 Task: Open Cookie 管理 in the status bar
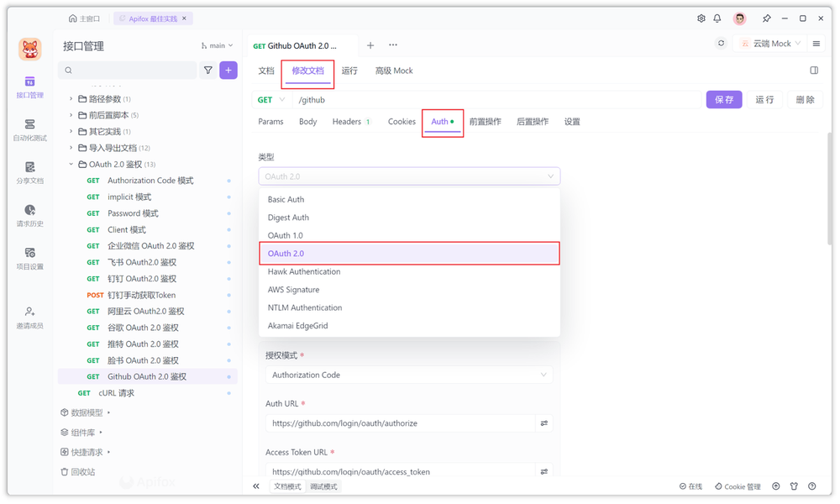[738, 486]
